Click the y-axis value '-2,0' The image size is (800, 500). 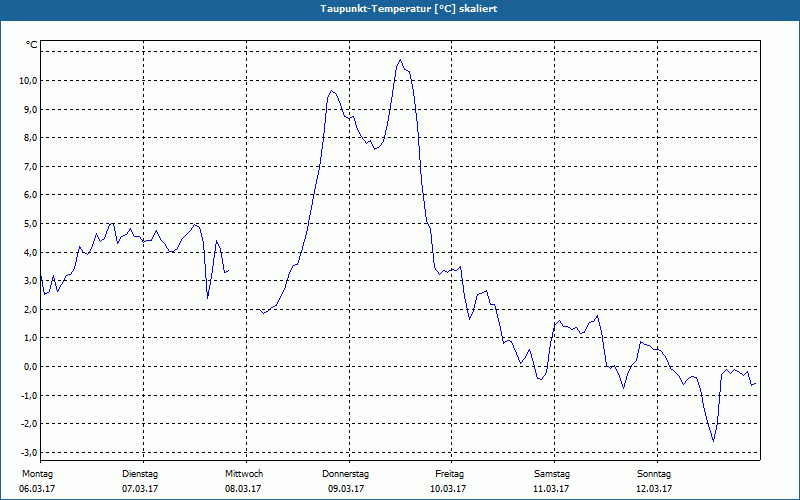(x=29, y=423)
